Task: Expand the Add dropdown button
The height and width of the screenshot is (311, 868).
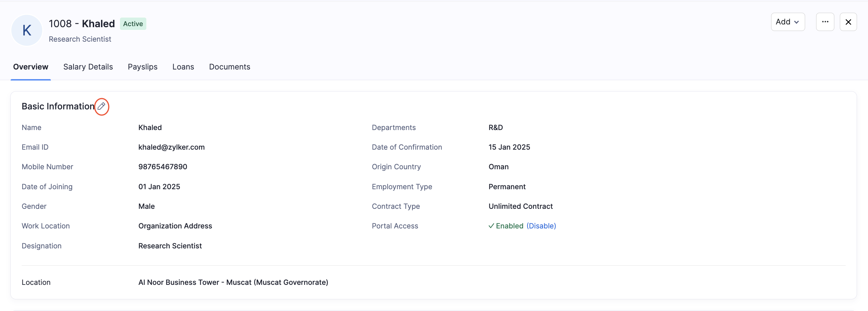Action: click(x=788, y=22)
